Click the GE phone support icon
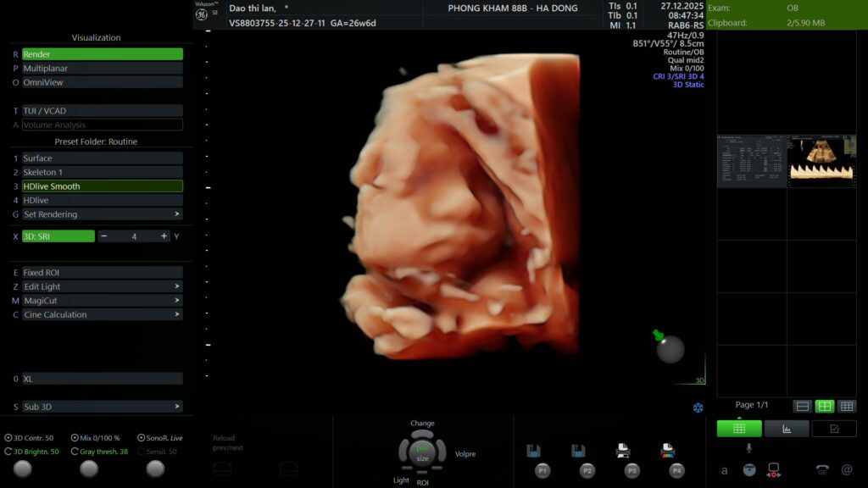The width and height of the screenshot is (868, 488). coord(821,469)
